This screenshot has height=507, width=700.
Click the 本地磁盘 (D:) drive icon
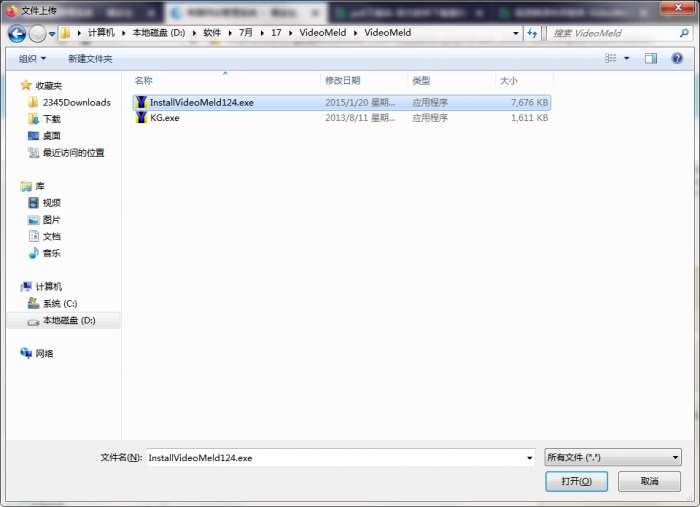point(33,322)
